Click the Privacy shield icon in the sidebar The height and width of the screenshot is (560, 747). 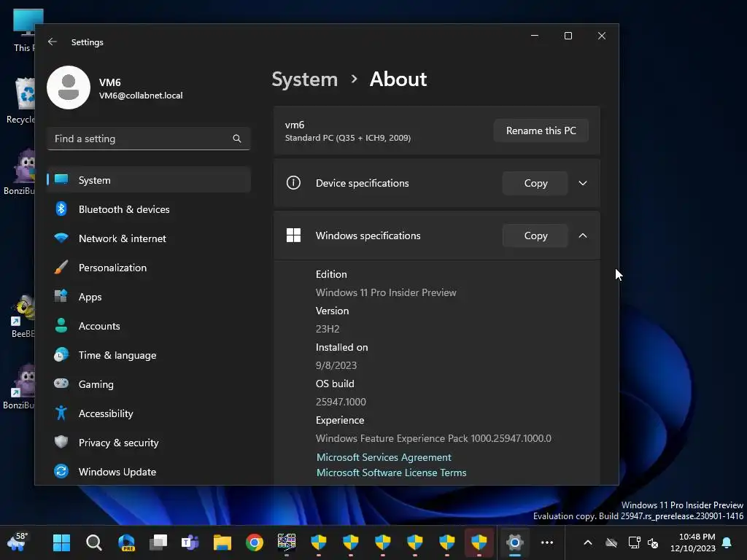(x=61, y=442)
